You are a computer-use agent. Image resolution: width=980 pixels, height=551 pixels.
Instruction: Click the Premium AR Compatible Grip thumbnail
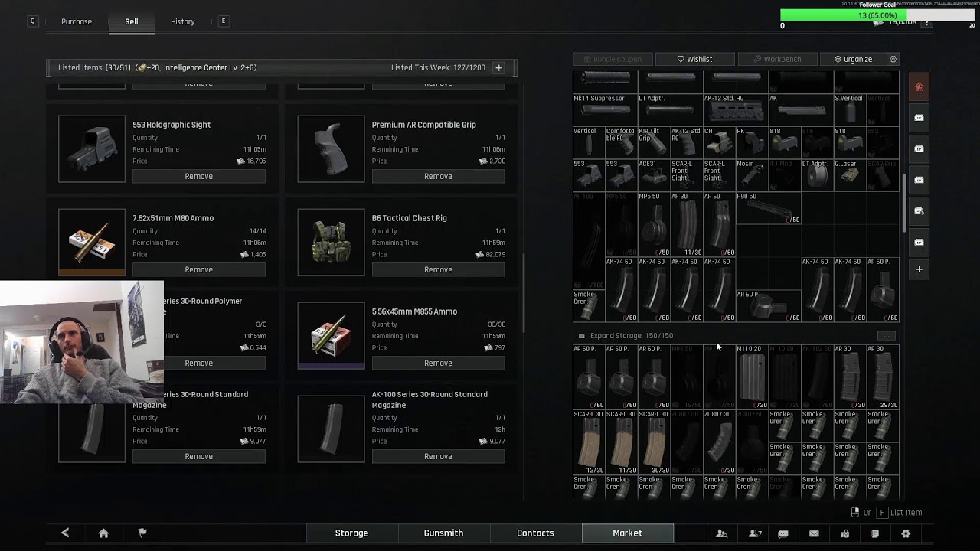[331, 148]
